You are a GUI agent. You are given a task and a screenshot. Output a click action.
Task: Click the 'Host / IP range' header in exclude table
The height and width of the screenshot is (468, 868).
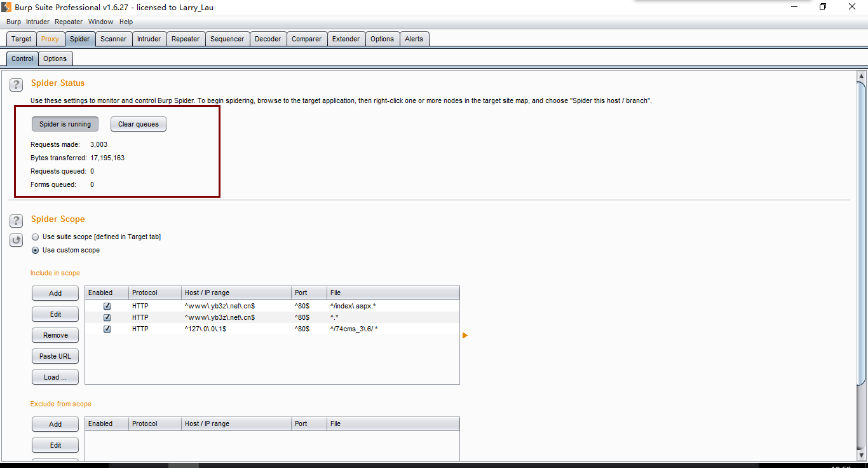236,423
